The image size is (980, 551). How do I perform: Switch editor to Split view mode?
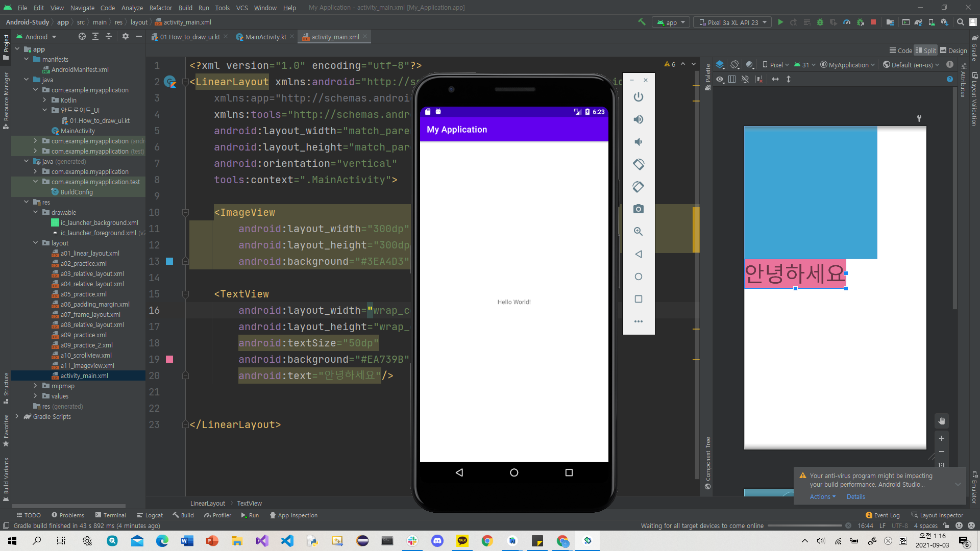pyautogui.click(x=925, y=51)
